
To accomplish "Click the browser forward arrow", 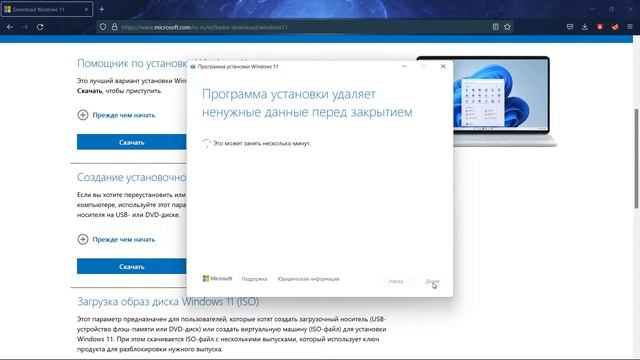I will [x=25, y=27].
